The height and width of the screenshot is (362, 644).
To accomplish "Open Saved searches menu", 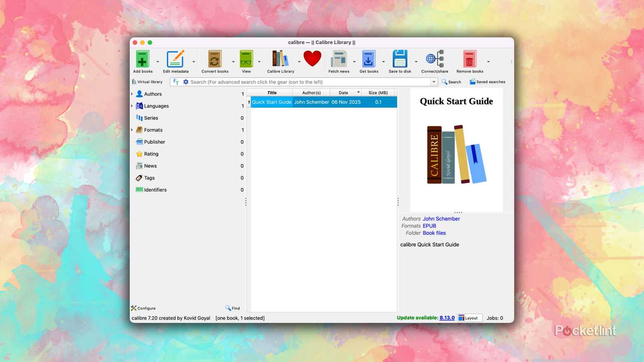I will point(487,81).
